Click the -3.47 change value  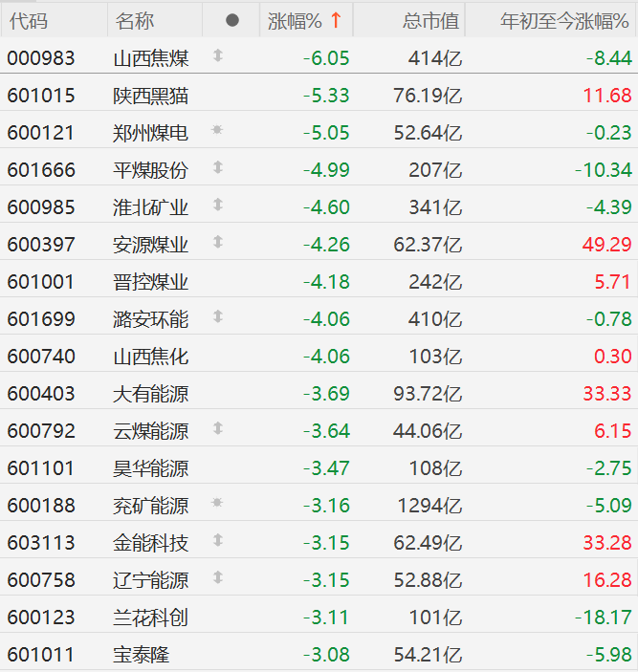(x=326, y=468)
